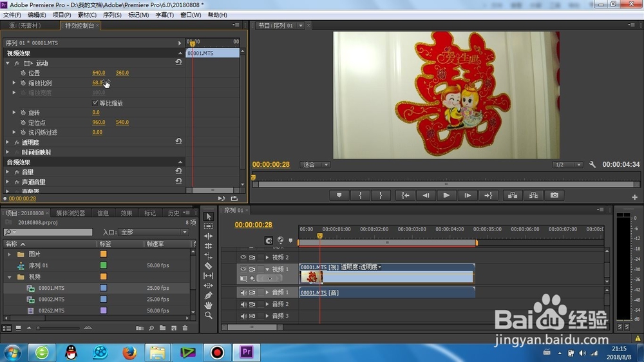Click the Find icon at Project panel bottom
This screenshot has width=644, height=362.
click(x=151, y=328)
